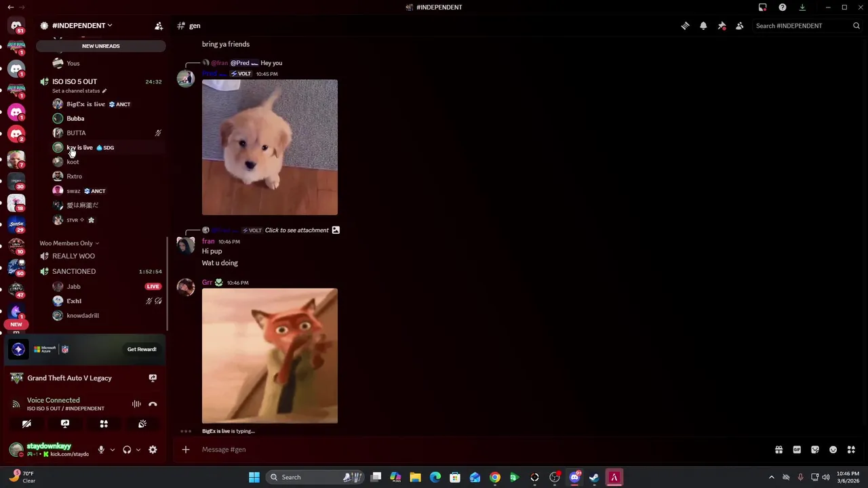This screenshot has width=868, height=488.
Task: Mute microphone in the user panel
Action: (x=101, y=449)
